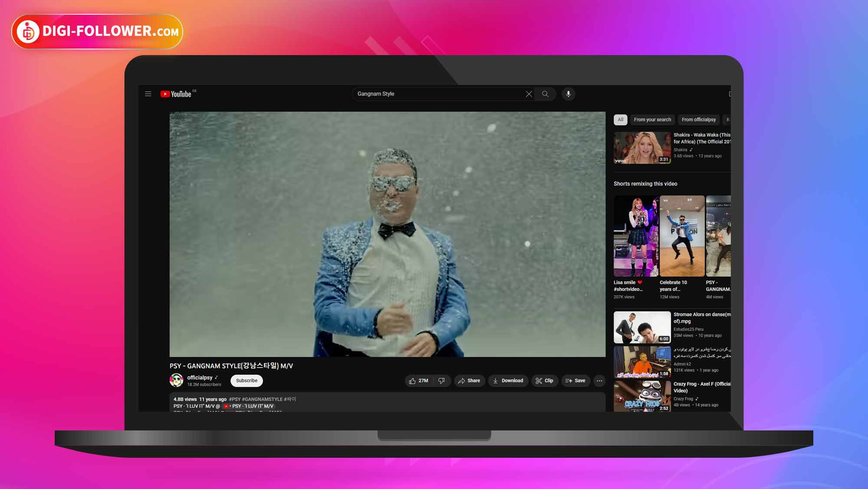Save the video to a playlist

pos(575,381)
